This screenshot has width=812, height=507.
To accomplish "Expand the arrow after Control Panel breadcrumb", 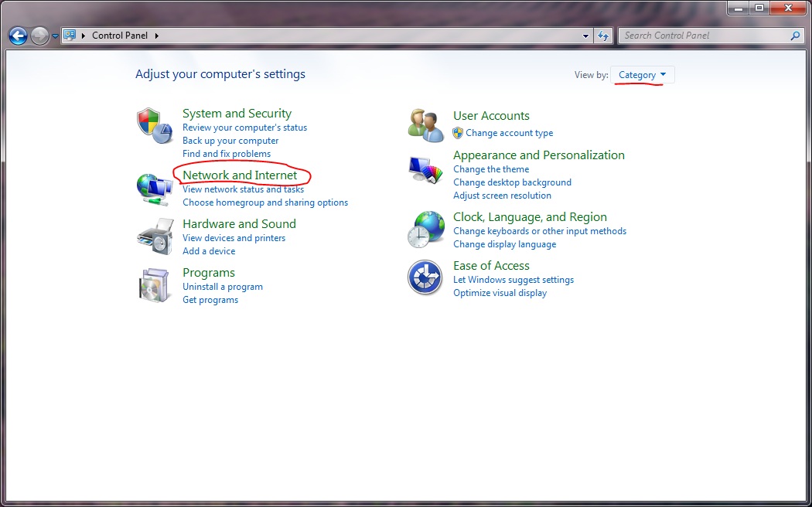I will pos(156,36).
